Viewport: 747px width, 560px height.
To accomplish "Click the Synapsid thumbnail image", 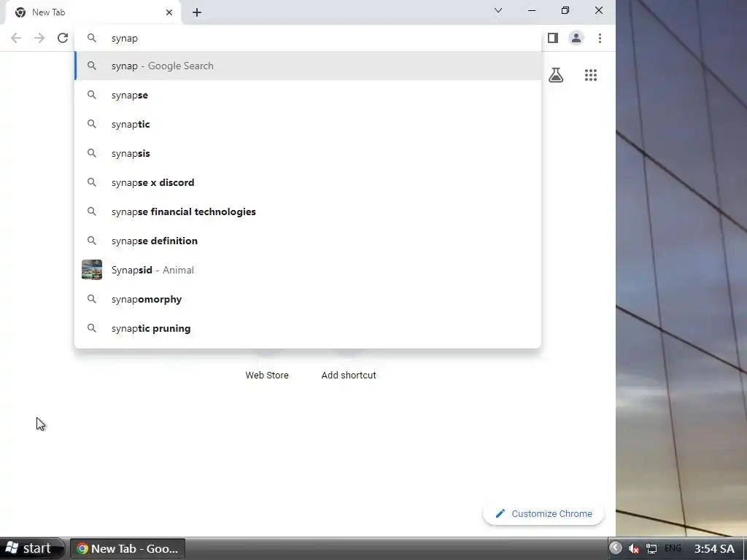I will tap(92, 270).
